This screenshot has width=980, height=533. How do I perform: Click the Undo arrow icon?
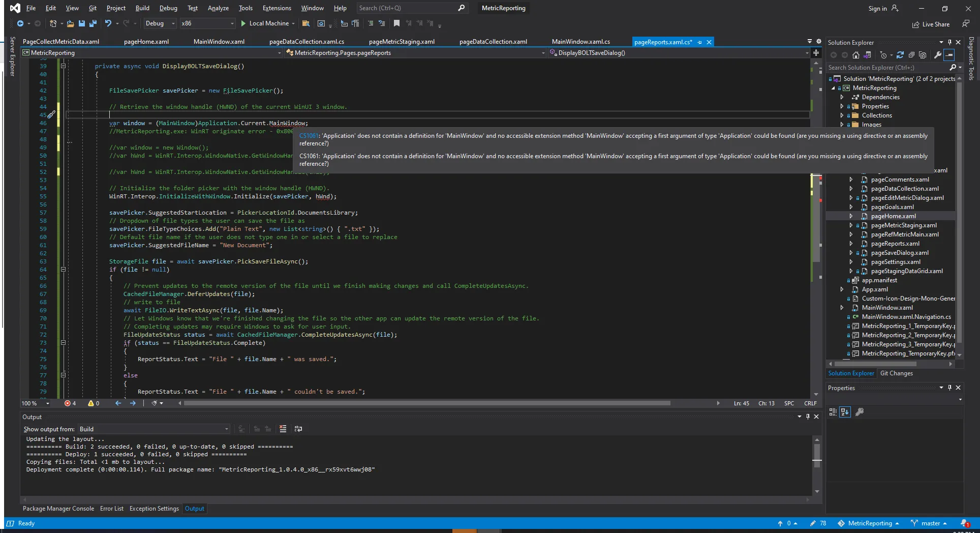pyautogui.click(x=108, y=23)
